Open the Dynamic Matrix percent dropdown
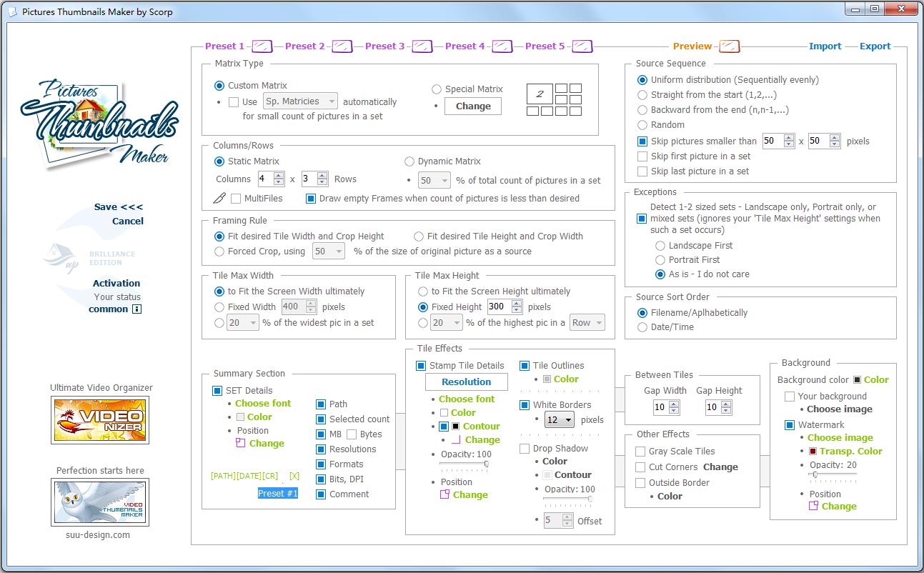Viewport: 924px width, 573px height. 434,181
